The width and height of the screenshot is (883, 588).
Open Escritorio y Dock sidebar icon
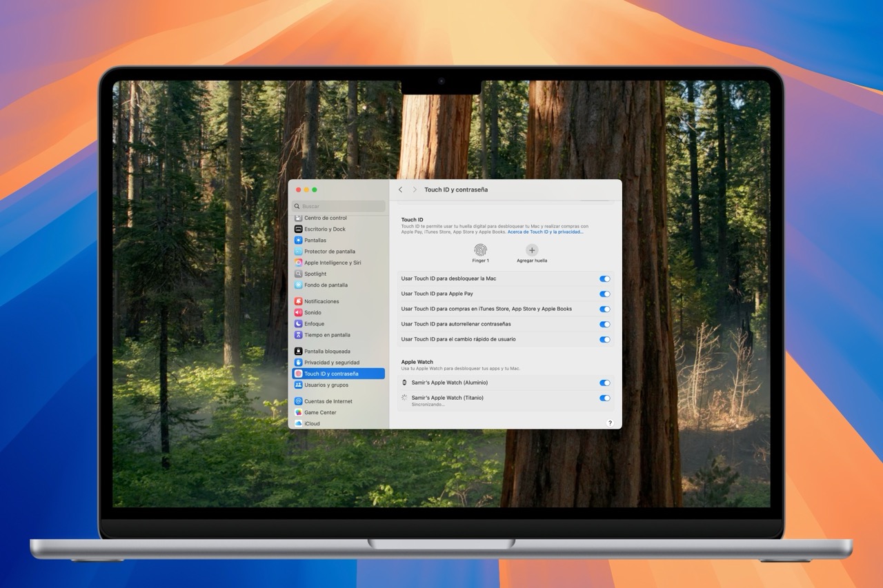pyautogui.click(x=298, y=229)
